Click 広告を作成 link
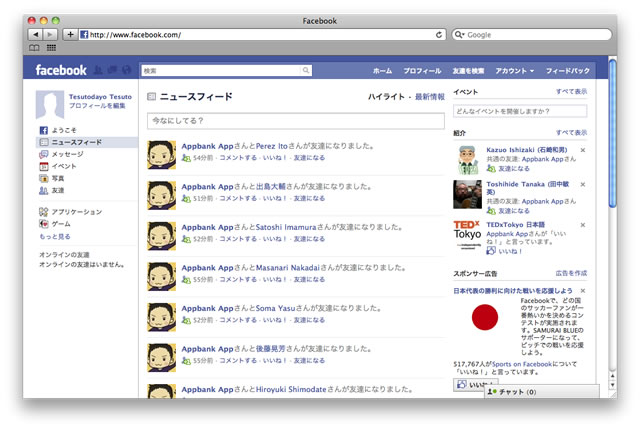640x430 pixels. [571, 273]
